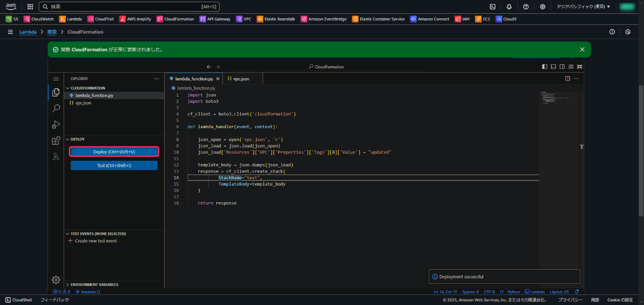Open the AWS services grid menu
This screenshot has height=305, width=644.
point(30,7)
